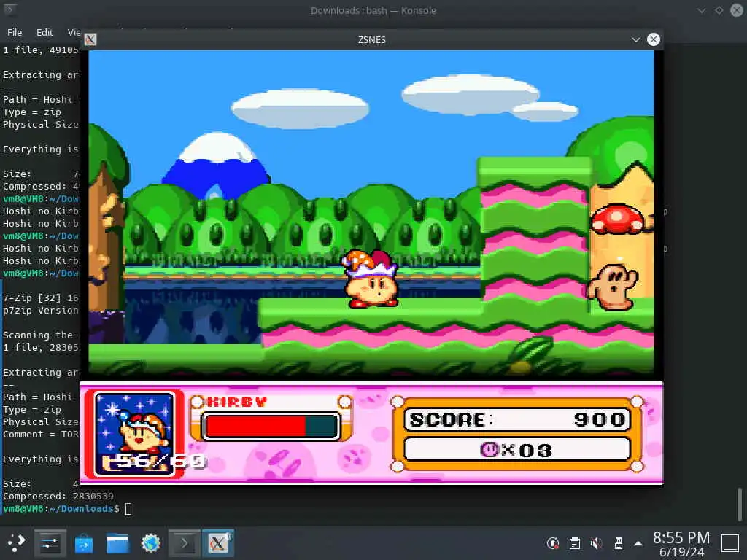Open the clipboard tray icon
The height and width of the screenshot is (560, 747).
[x=575, y=542]
